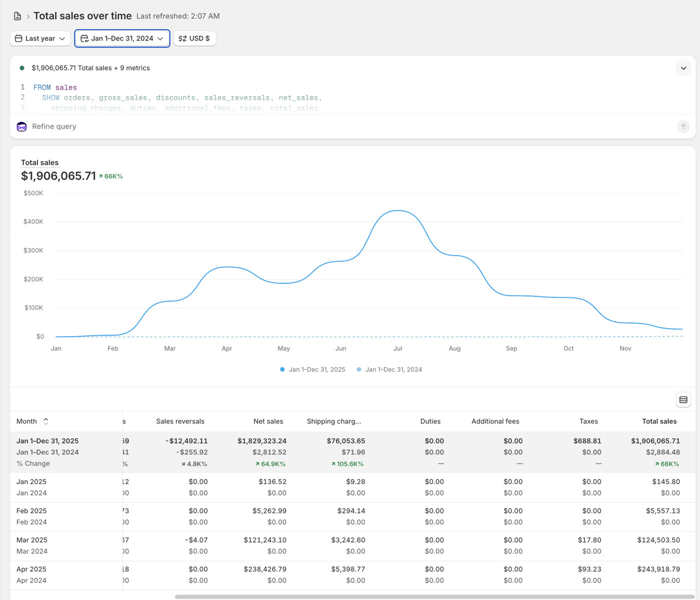Image resolution: width=700 pixels, height=600 pixels.
Task: Click the FROM sales query line
Action: (x=55, y=87)
